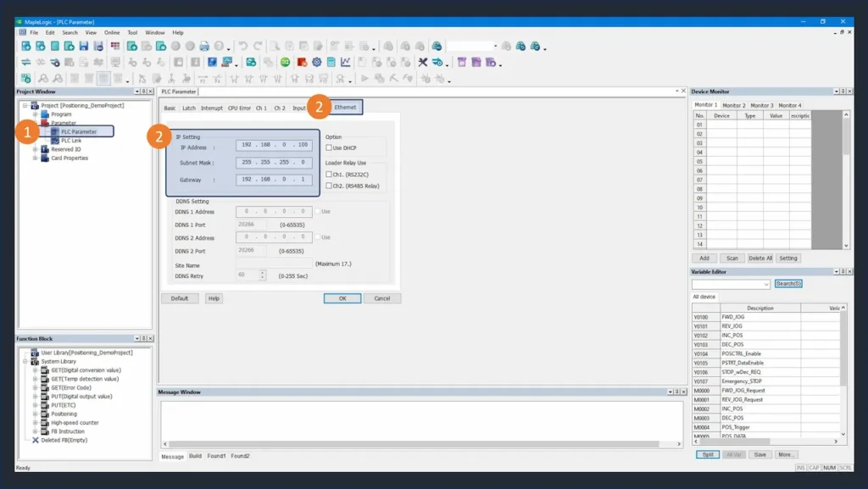Click the Variable Editor vertical scrollbar
The height and width of the screenshot is (489, 868).
(x=842, y=373)
